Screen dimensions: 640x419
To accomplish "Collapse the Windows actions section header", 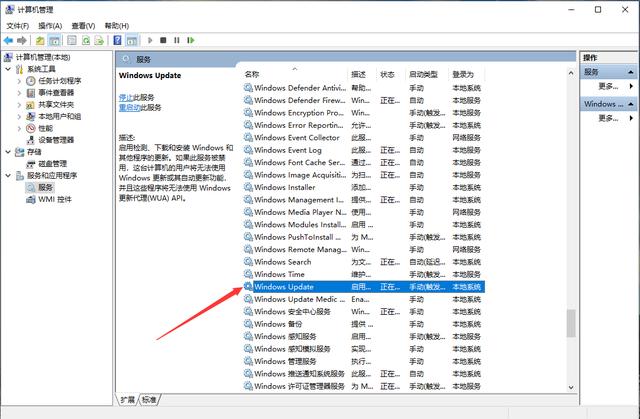I will [631, 104].
